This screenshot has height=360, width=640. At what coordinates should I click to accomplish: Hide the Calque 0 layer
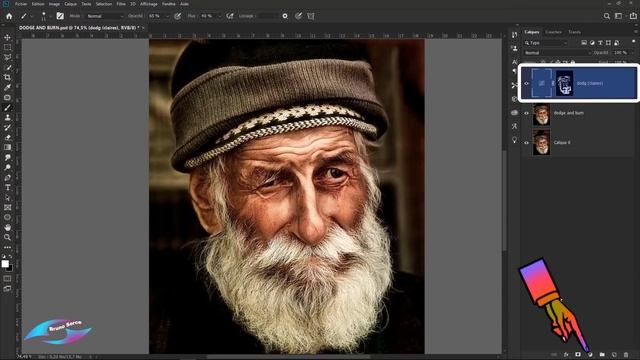tap(526, 143)
